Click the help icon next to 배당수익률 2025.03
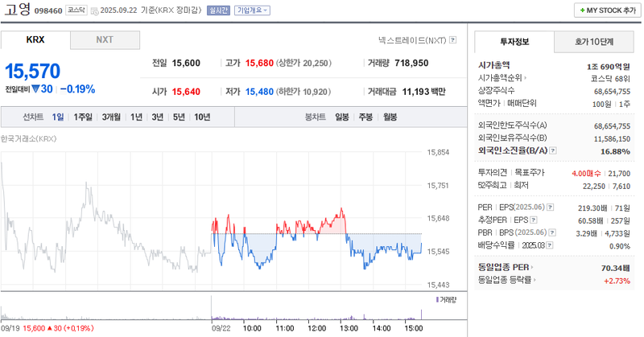Viewport: 644px width, 337px height. [550, 245]
